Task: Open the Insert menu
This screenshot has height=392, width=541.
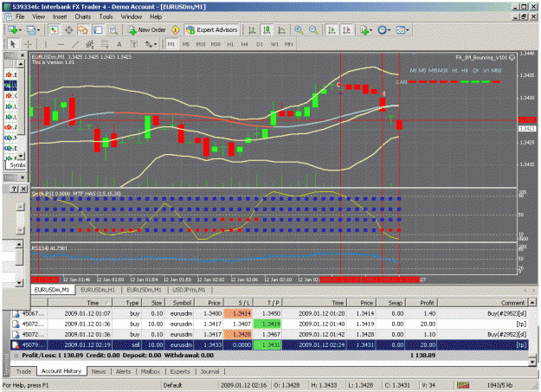Action: 60,16
